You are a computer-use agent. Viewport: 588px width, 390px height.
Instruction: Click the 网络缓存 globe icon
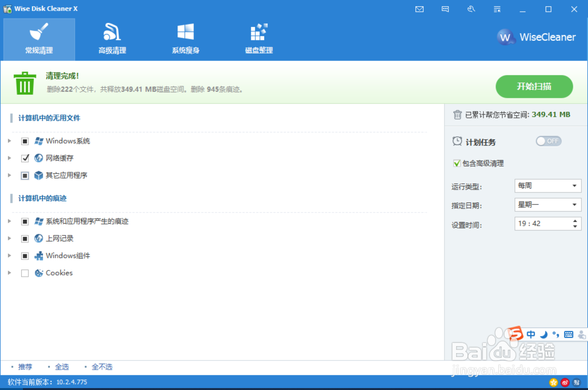(x=39, y=158)
